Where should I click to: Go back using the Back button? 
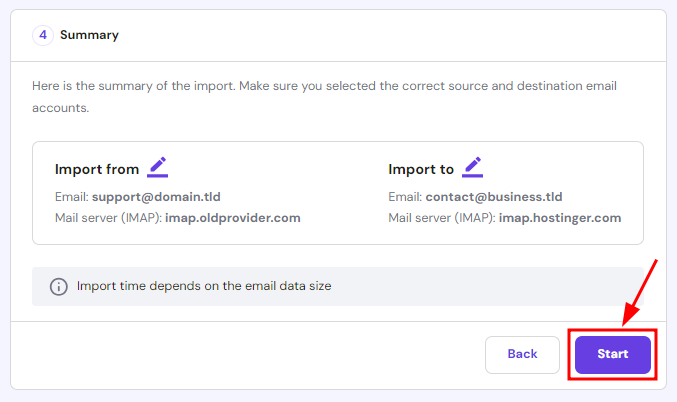(x=522, y=354)
